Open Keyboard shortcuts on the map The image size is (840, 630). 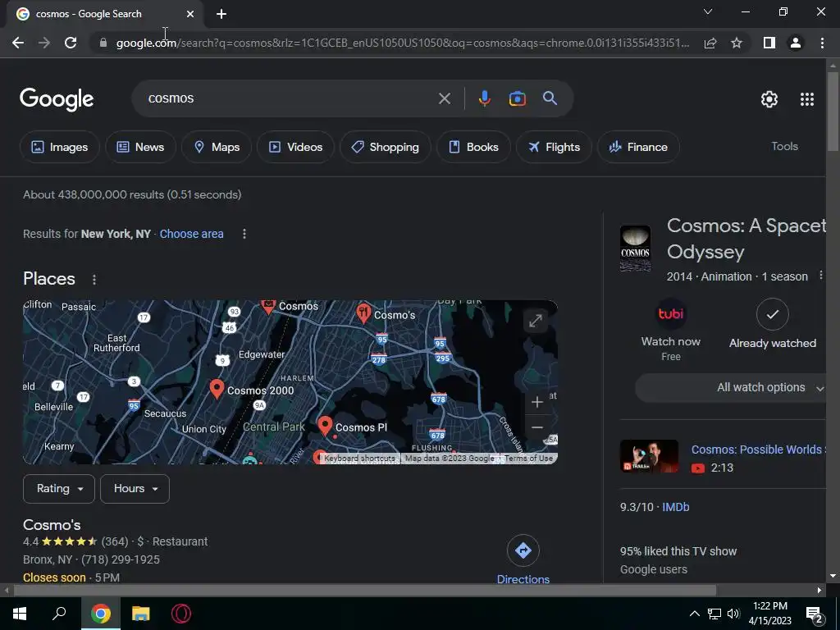[359, 459]
